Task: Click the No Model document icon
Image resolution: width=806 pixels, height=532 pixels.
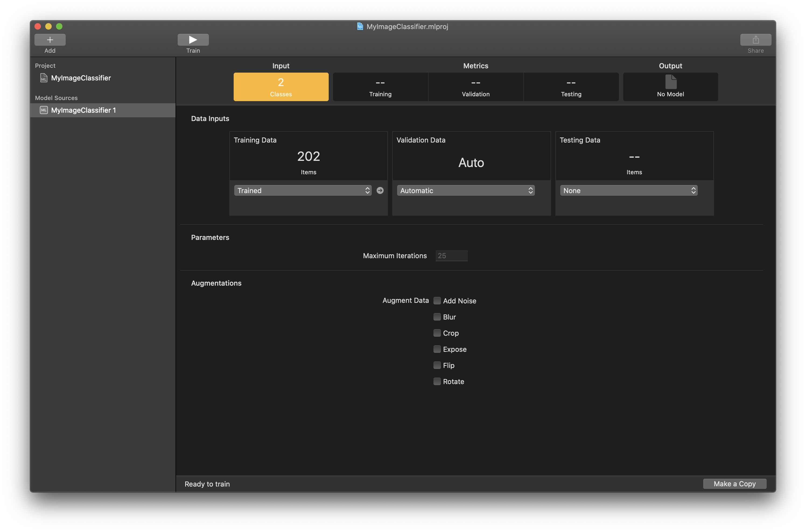Action: pos(671,82)
